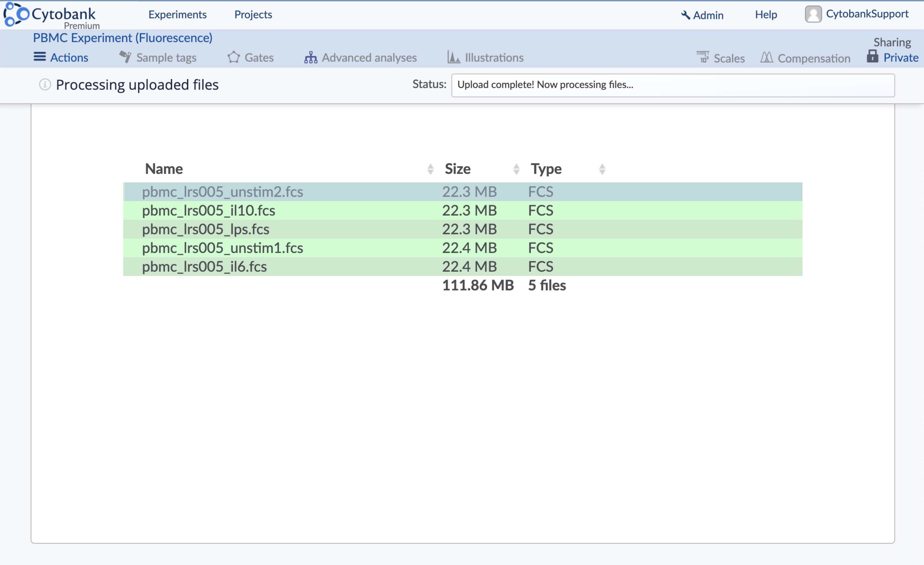The width and height of the screenshot is (924, 565).
Task: Click the 22.3 MB size of pbmc_lrs005_il10.fcs
Action: pyautogui.click(x=469, y=210)
